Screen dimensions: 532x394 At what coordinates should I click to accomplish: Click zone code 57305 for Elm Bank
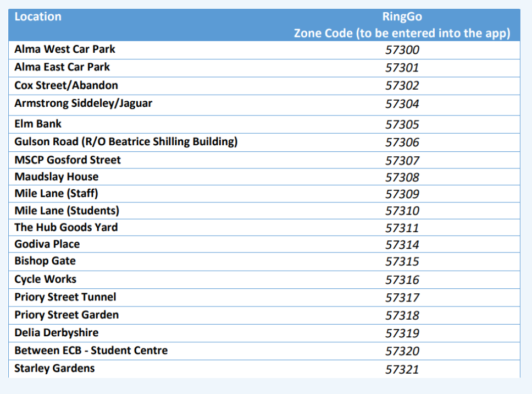click(x=402, y=124)
